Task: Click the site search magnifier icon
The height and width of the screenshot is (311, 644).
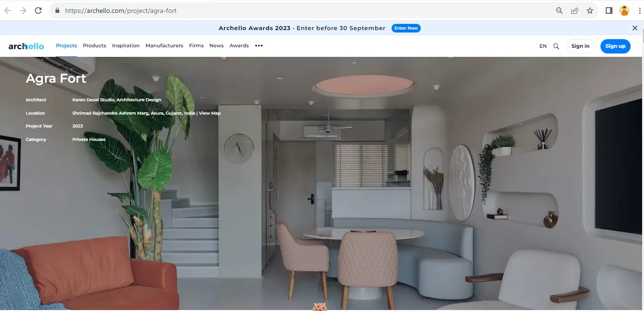Action: pyautogui.click(x=556, y=46)
